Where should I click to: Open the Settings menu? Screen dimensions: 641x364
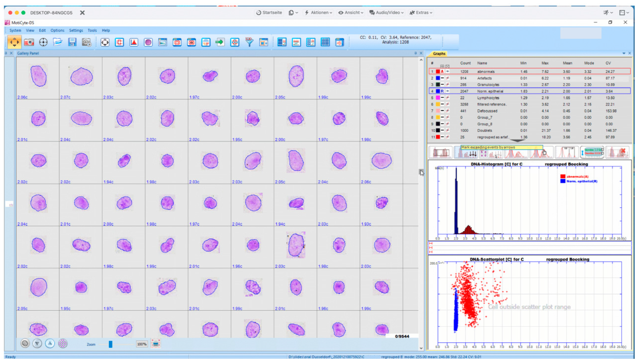click(76, 30)
